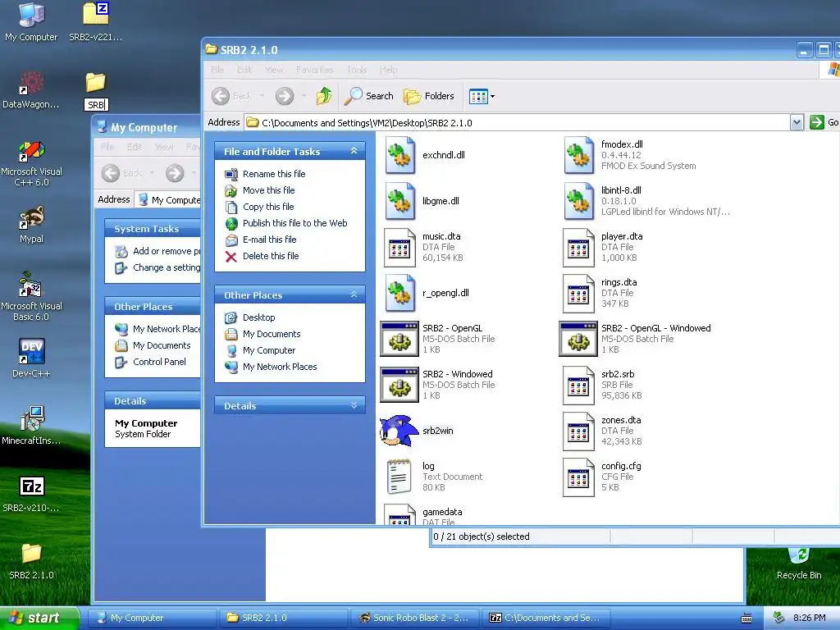Select the exchndl.dll file icon

tap(399, 155)
